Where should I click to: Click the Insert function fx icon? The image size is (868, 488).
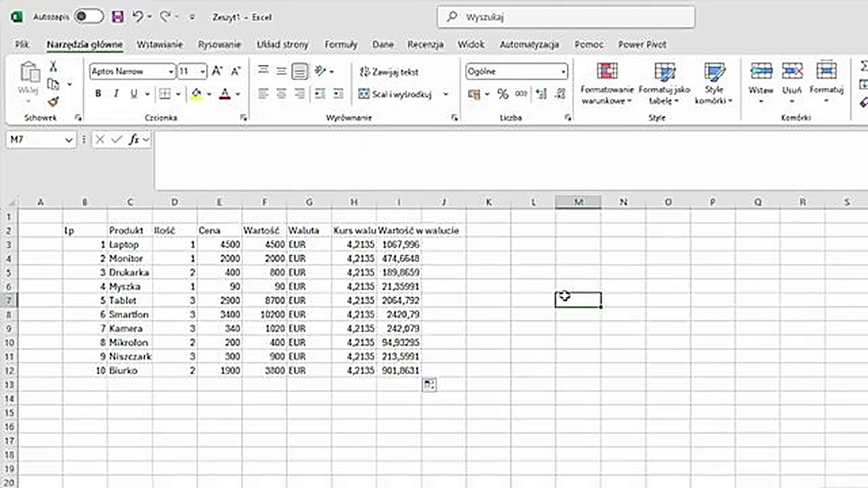pos(134,140)
